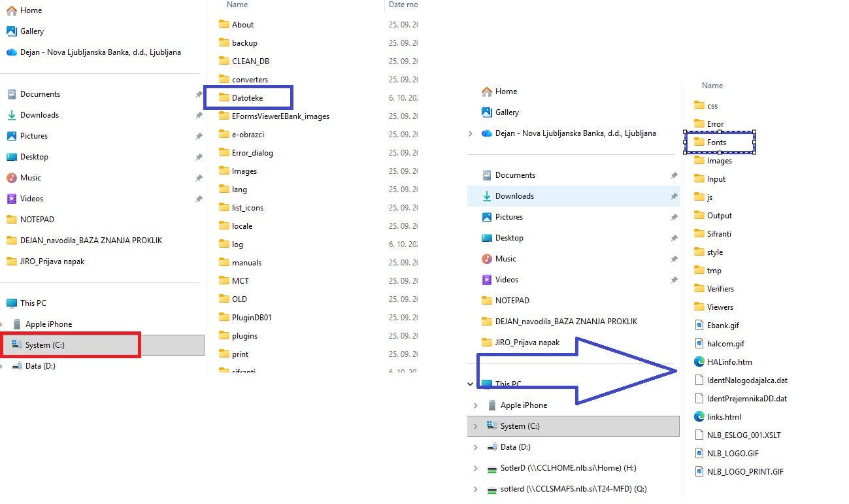Sort by the Date modified column header
The image size is (849, 504).
coord(403,5)
